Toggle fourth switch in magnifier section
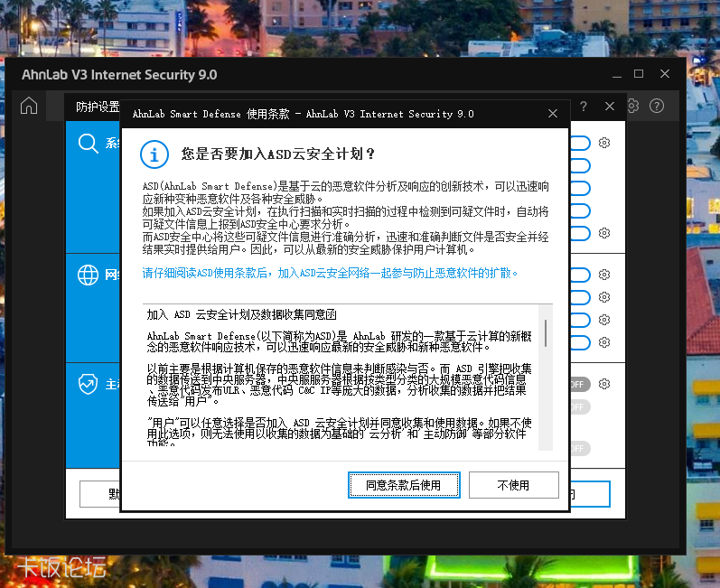 (x=580, y=210)
